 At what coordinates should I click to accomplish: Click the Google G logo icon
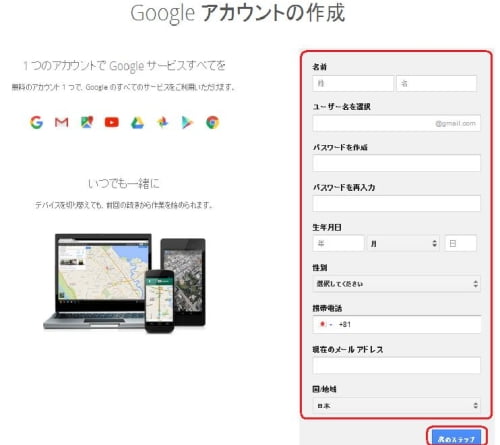pos(36,122)
